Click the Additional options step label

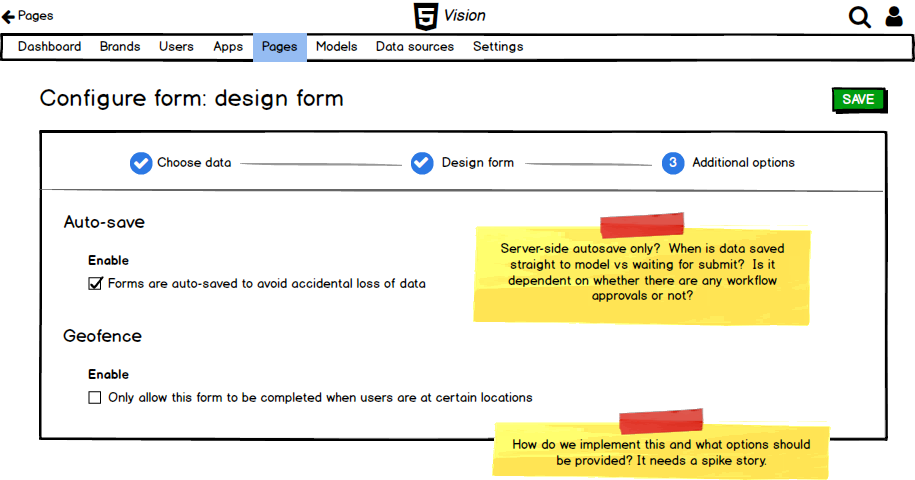743,163
